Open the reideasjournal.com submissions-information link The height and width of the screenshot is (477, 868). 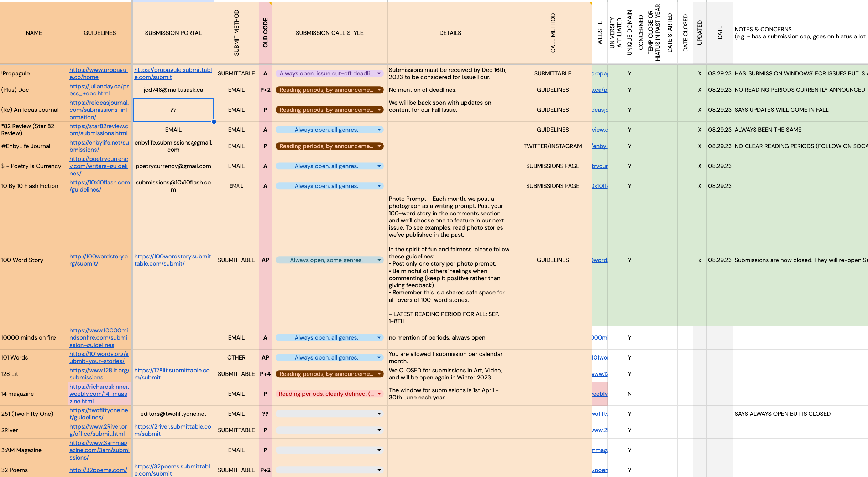pyautogui.click(x=99, y=110)
